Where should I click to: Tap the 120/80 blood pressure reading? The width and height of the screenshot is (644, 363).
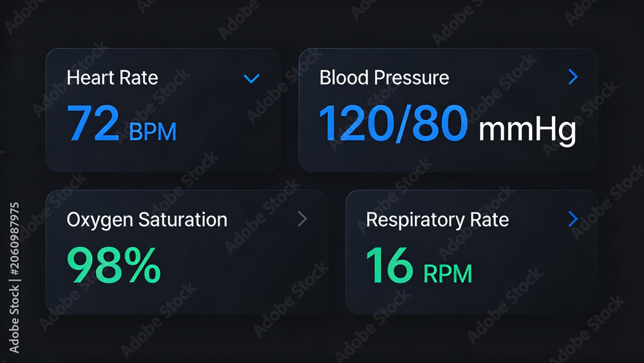[x=393, y=123]
